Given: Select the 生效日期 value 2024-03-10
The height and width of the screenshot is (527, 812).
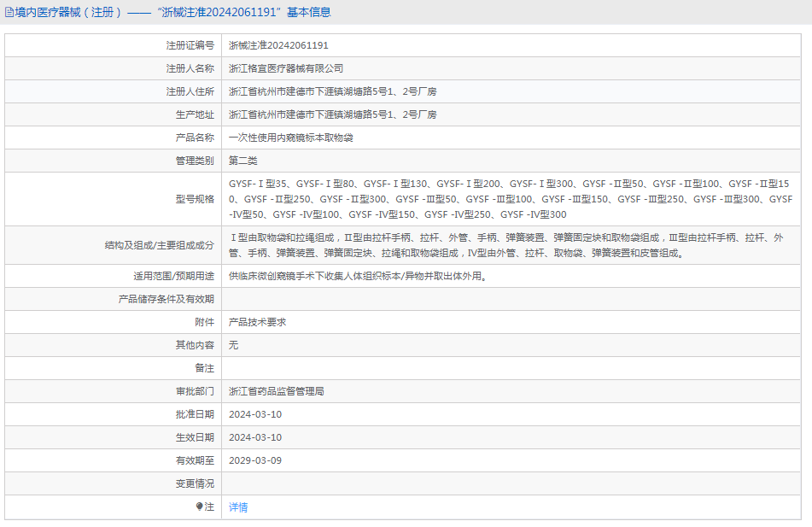Looking at the screenshot, I should tap(255, 437).
